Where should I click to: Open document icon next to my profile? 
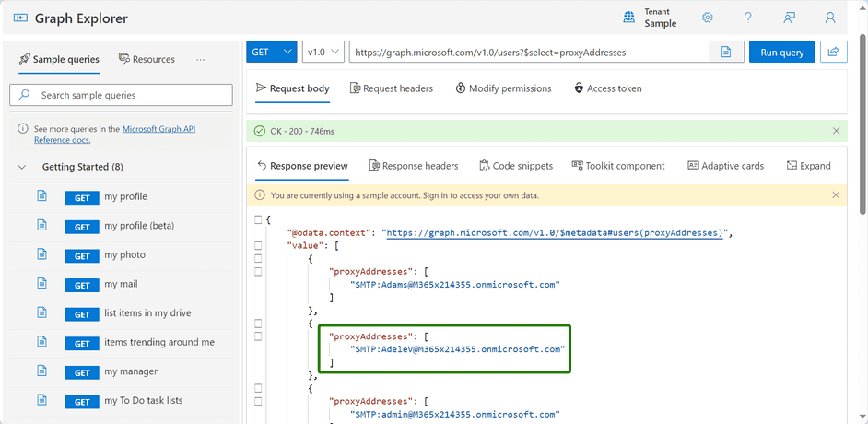42,196
